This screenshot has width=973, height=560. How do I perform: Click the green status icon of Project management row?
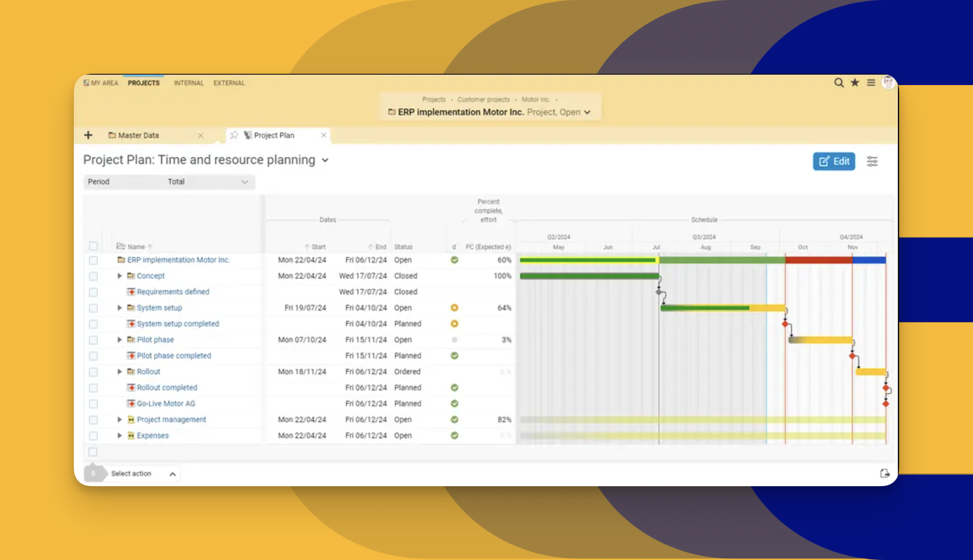454,419
